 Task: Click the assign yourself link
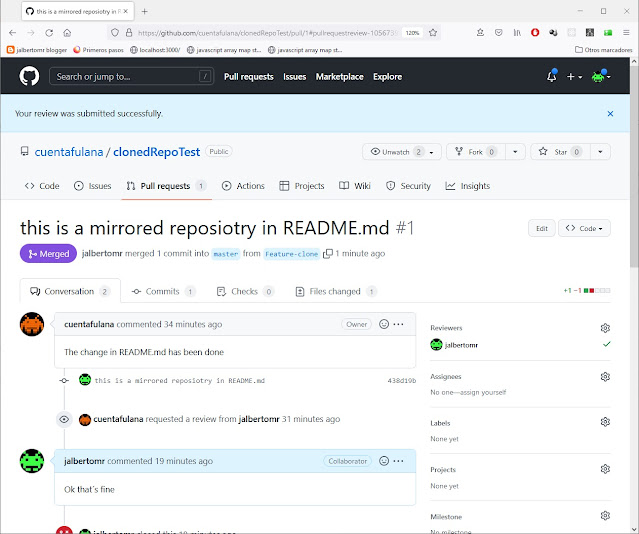(482, 392)
